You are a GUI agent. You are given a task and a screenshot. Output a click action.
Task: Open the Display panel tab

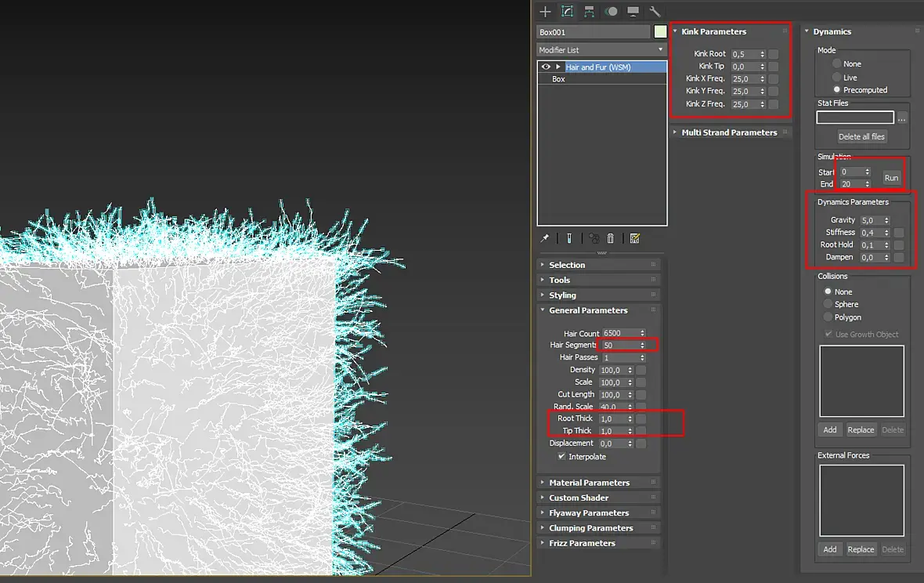click(x=633, y=12)
